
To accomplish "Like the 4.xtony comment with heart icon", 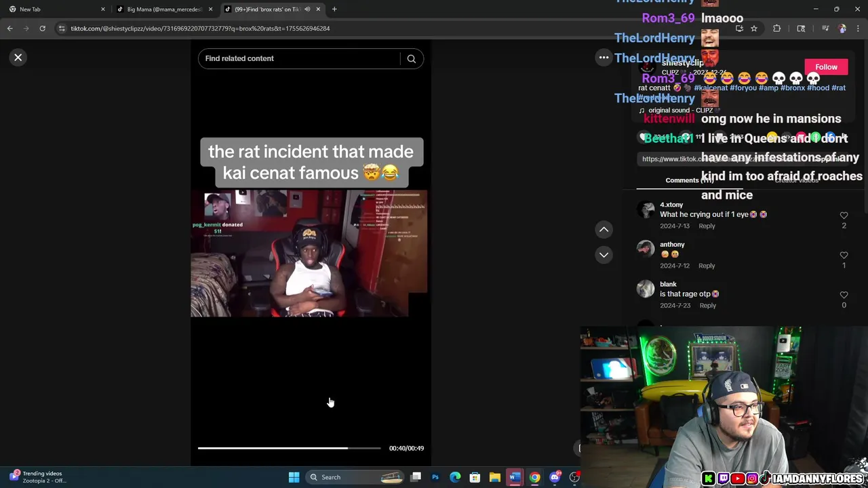I will coord(844,216).
